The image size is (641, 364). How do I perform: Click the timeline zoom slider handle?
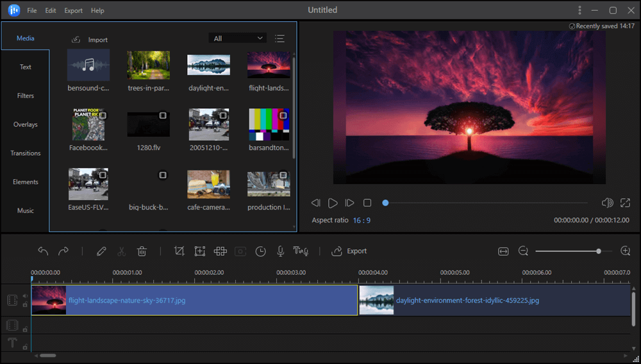pos(598,251)
